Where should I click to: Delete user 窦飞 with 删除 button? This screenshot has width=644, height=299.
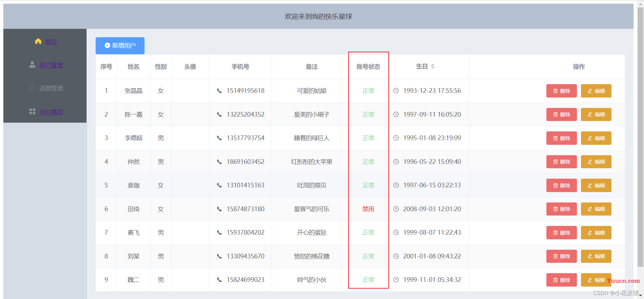click(x=561, y=233)
